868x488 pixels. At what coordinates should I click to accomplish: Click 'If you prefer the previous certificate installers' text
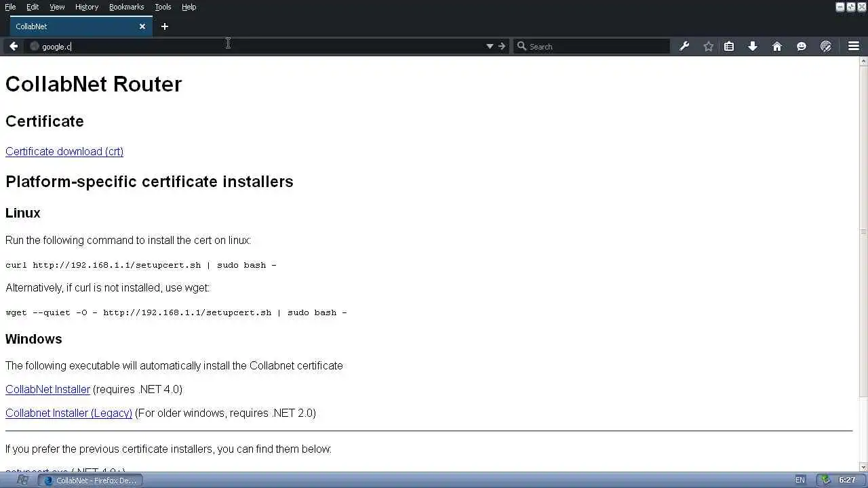(x=168, y=449)
